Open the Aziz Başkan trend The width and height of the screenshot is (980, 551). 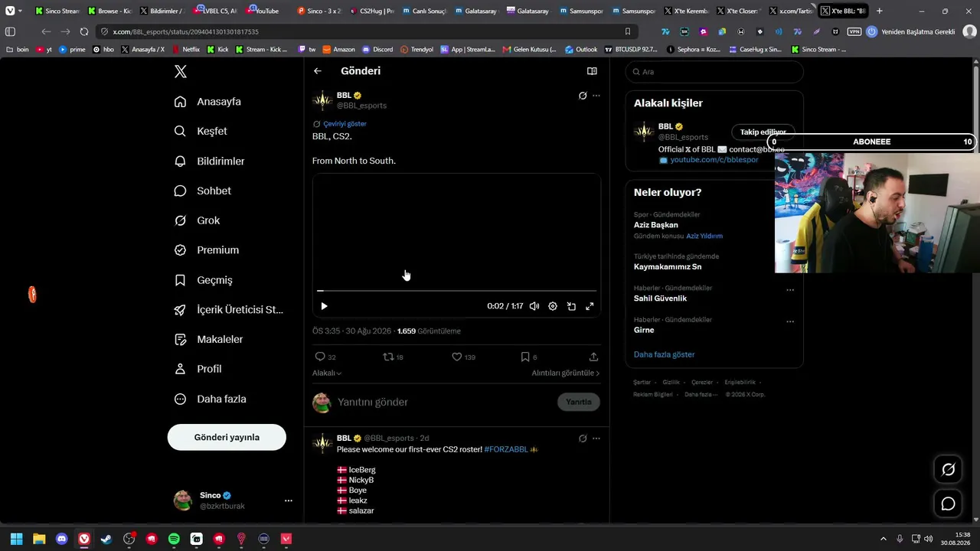click(x=656, y=225)
